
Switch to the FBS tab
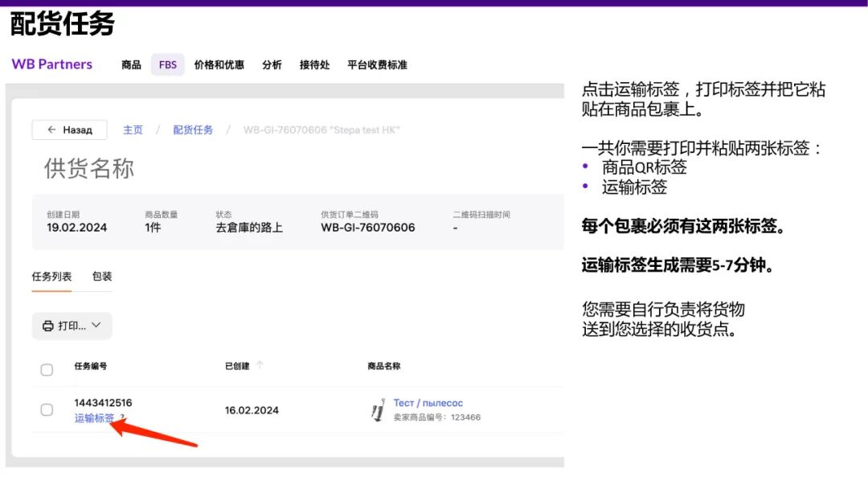(x=167, y=64)
